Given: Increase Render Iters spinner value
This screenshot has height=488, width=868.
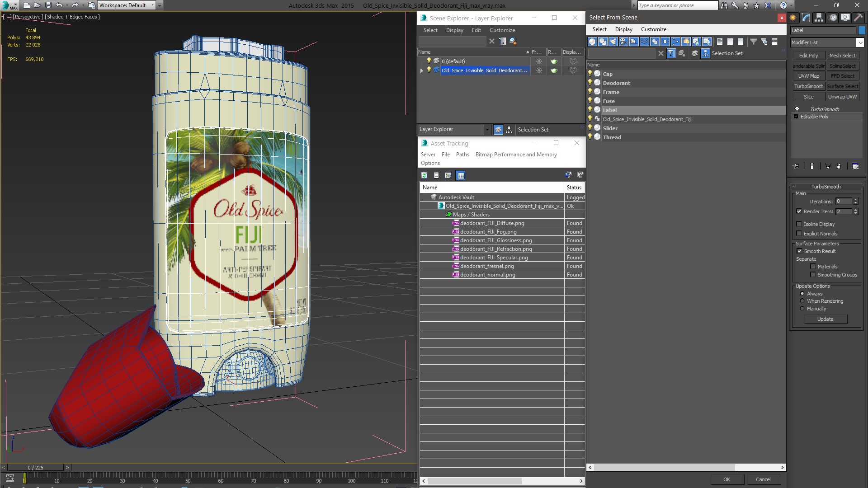Looking at the screenshot, I should click(x=855, y=210).
